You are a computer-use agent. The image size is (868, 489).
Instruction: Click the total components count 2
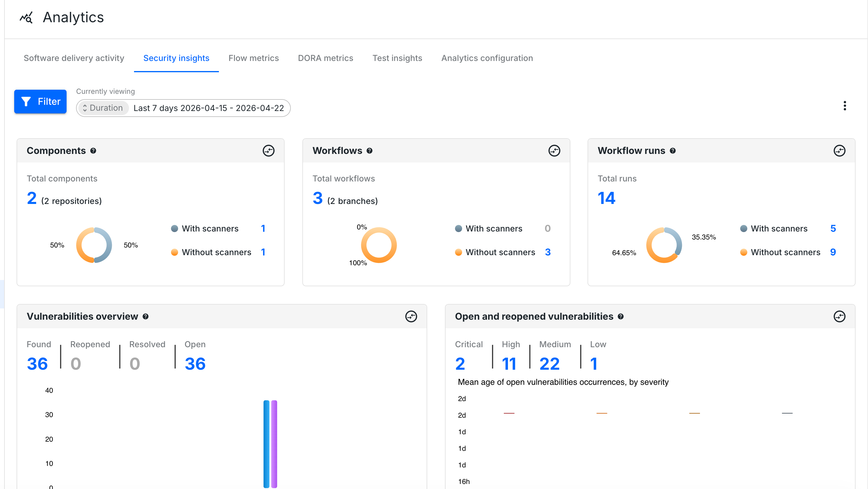(x=32, y=198)
